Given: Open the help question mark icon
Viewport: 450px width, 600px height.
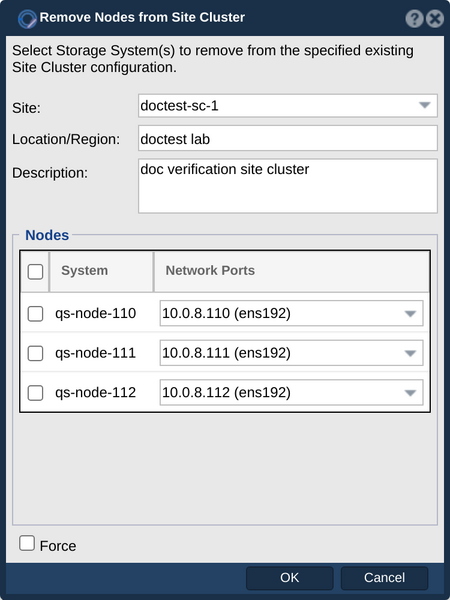Looking at the screenshot, I should [x=414, y=18].
